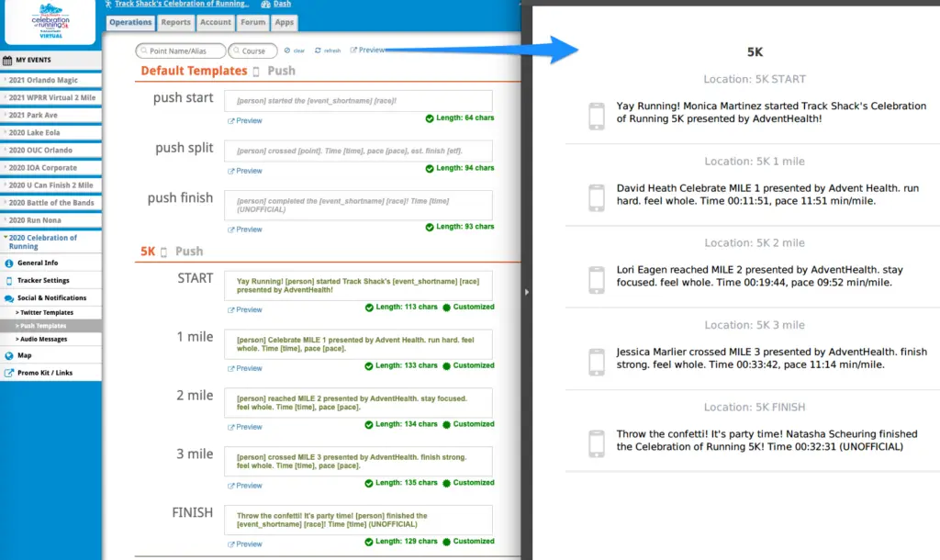Expand 2020 OUC Orlando event
This screenshot has width=940, height=560.
[x=51, y=150]
